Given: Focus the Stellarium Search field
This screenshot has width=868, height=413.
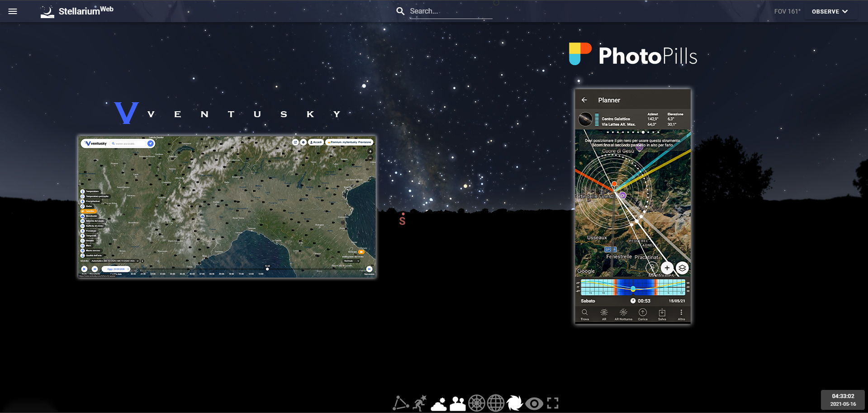Looking at the screenshot, I should 451,11.
